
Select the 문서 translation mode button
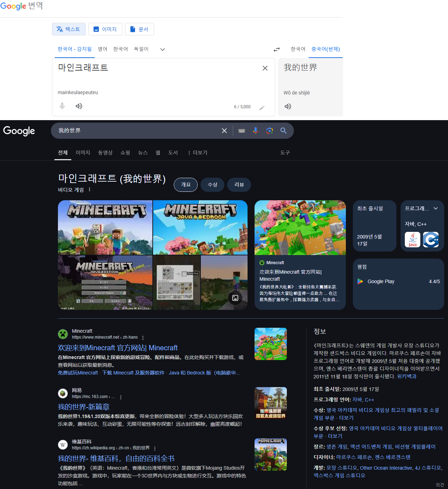pyautogui.click(x=139, y=29)
